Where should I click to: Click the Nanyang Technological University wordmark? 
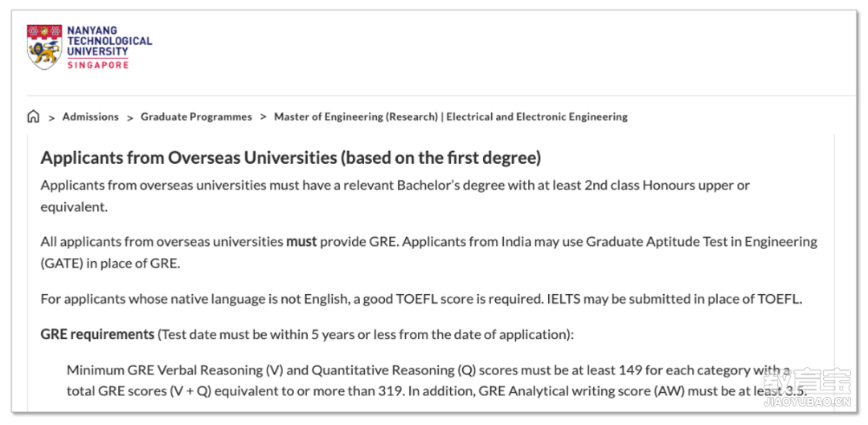coord(109,41)
